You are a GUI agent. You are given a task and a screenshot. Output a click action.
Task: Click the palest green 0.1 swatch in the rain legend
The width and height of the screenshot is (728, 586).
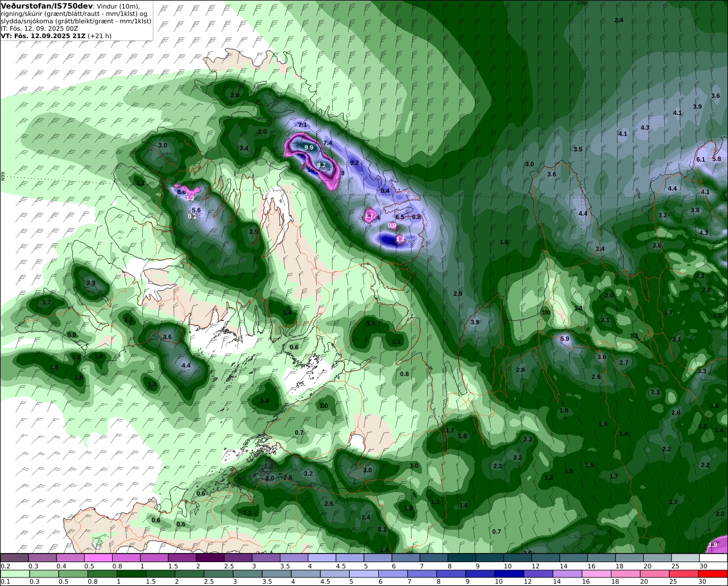(14, 573)
